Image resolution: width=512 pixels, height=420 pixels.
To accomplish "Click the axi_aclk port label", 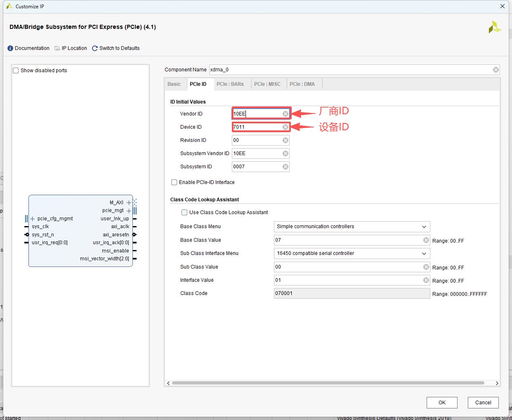I will pyautogui.click(x=120, y=227).
